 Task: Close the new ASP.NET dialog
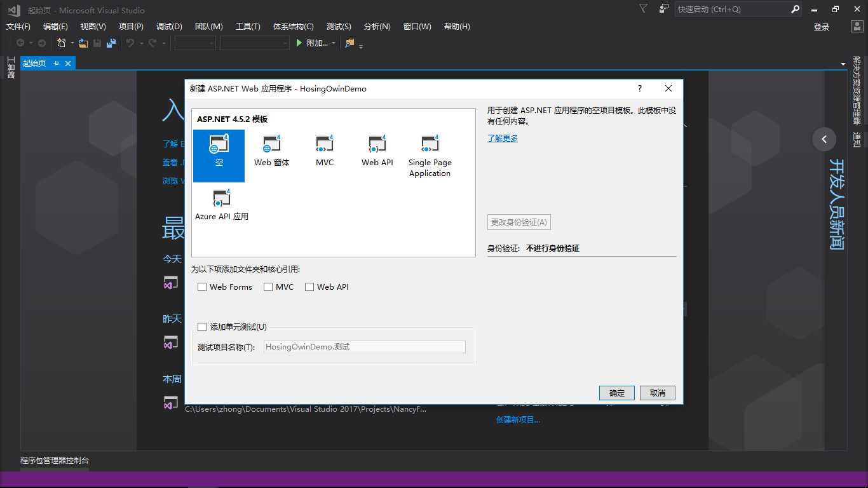[668, 88]
